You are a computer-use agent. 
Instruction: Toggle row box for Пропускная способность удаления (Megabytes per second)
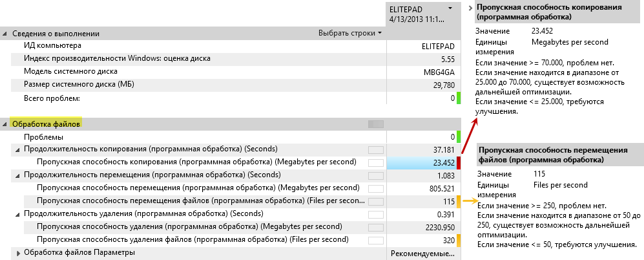pos(376,228)
